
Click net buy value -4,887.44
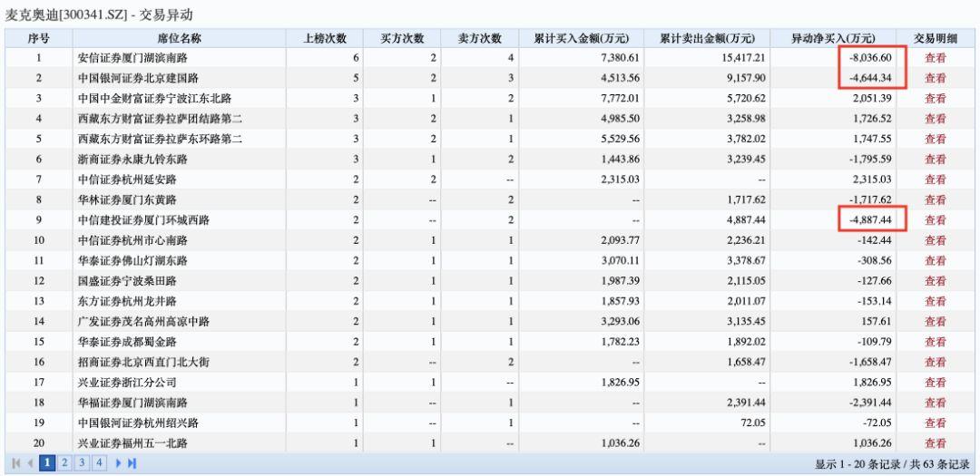869,220
